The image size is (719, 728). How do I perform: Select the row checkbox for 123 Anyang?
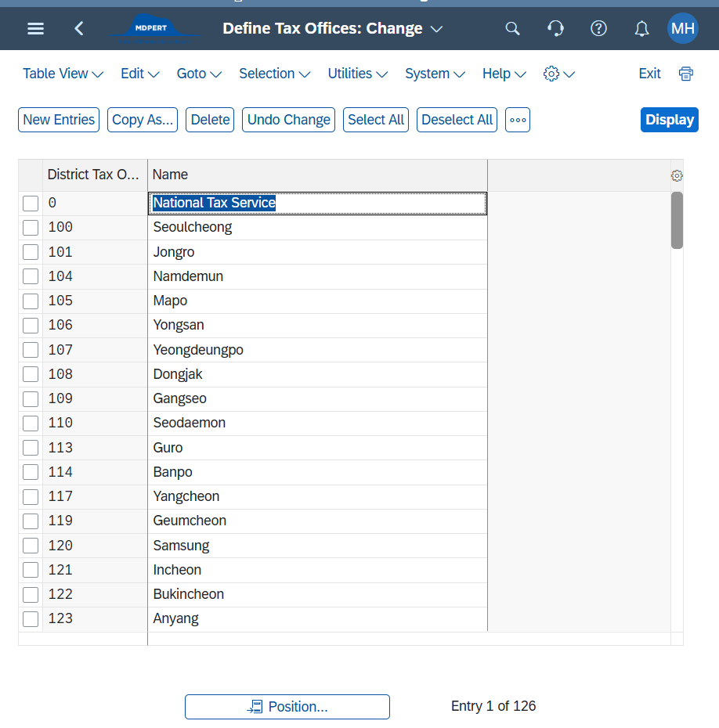[x=31, y=619]
